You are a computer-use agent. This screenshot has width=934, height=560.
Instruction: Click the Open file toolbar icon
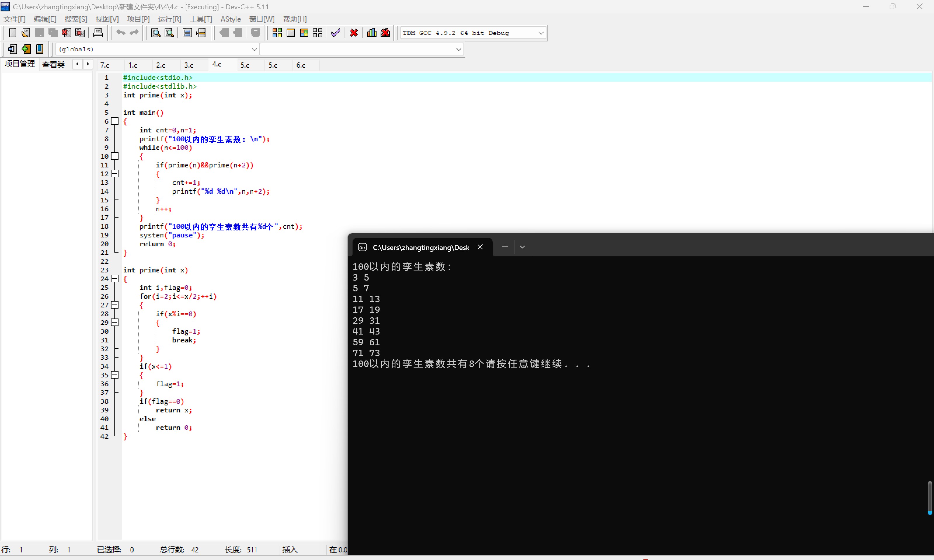point(26,33)
